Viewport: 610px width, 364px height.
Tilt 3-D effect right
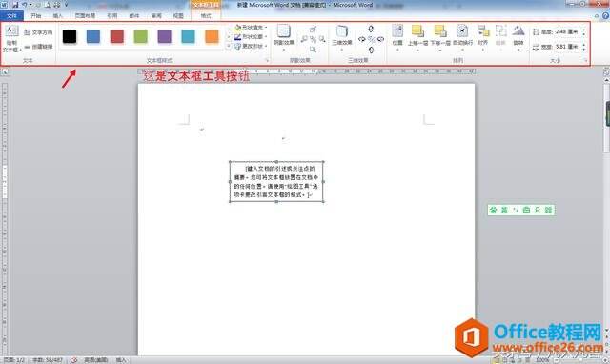pos(380,39)
